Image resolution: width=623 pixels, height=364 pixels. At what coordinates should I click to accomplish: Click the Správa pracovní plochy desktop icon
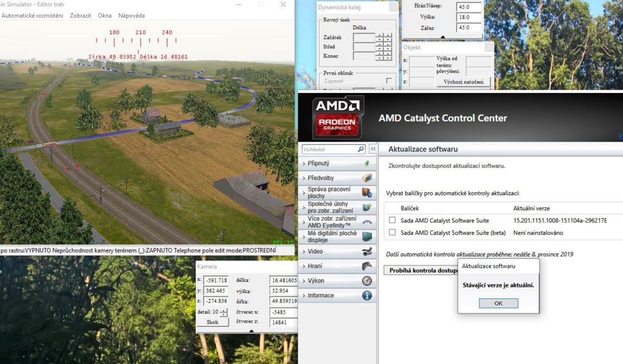367,193
